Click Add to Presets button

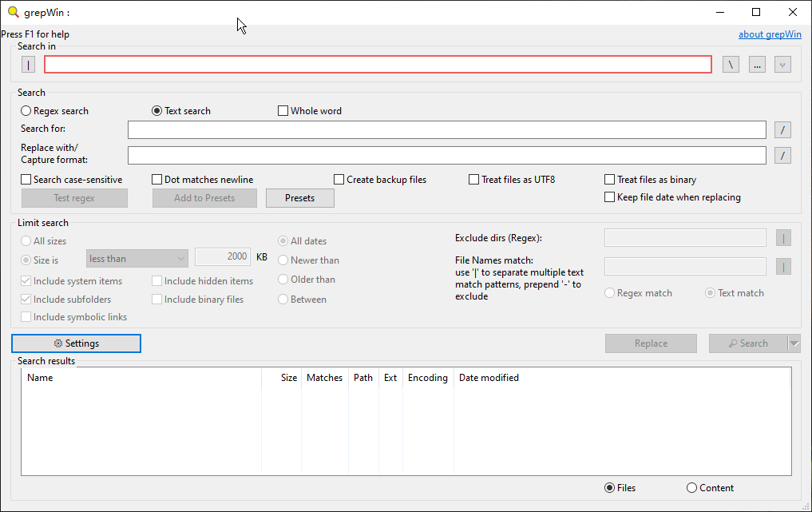(x=204, y=198)
